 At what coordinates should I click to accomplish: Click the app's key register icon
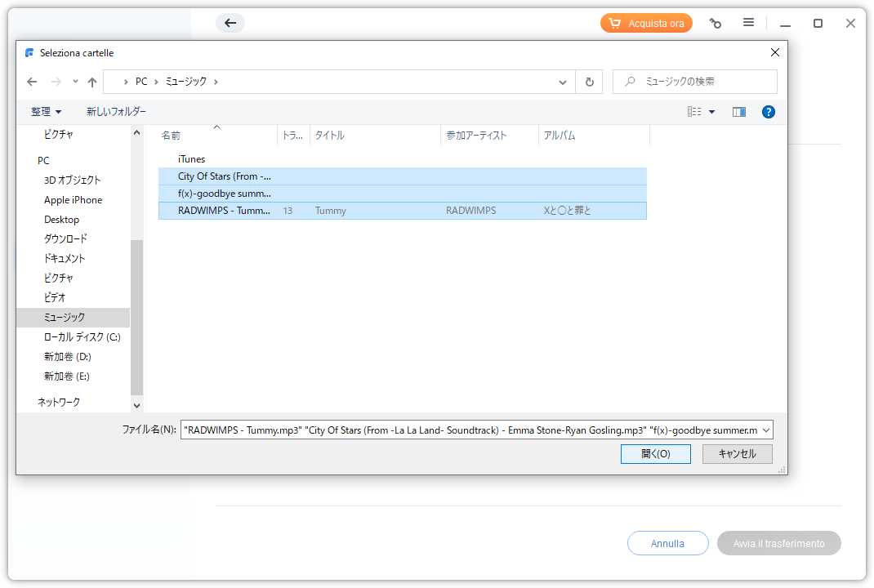(x=716, y=24)
